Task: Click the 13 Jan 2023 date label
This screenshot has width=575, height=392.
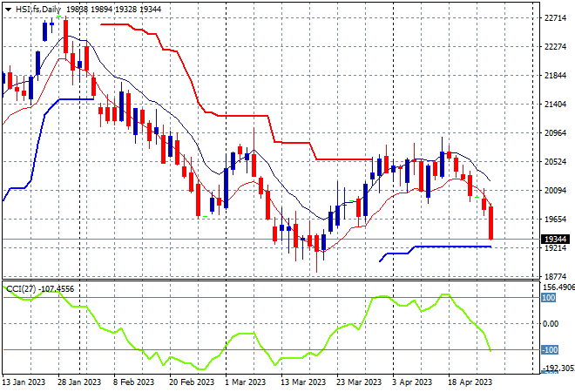Action: [x=24, y=382]
